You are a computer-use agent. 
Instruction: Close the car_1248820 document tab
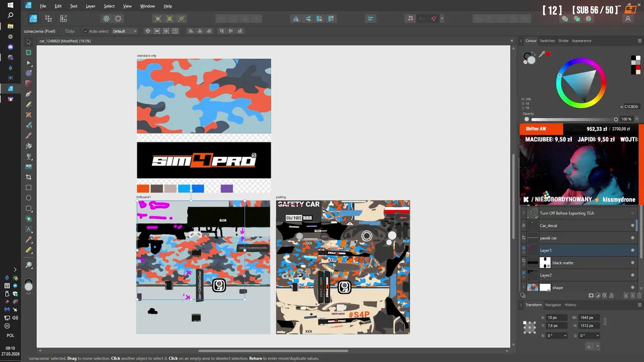[x=512, y=41]
